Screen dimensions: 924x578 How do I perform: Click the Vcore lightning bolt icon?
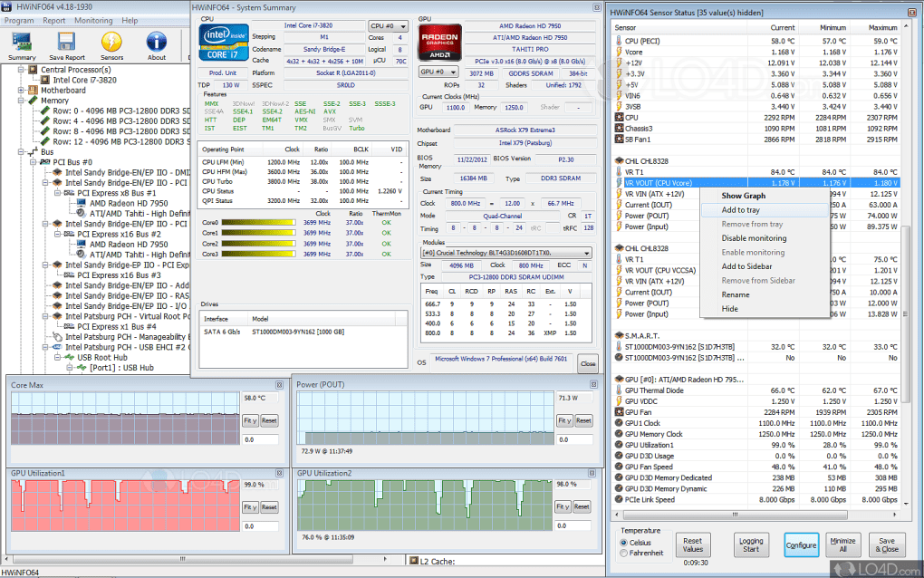pyautogui.click(x=619, y=52)
